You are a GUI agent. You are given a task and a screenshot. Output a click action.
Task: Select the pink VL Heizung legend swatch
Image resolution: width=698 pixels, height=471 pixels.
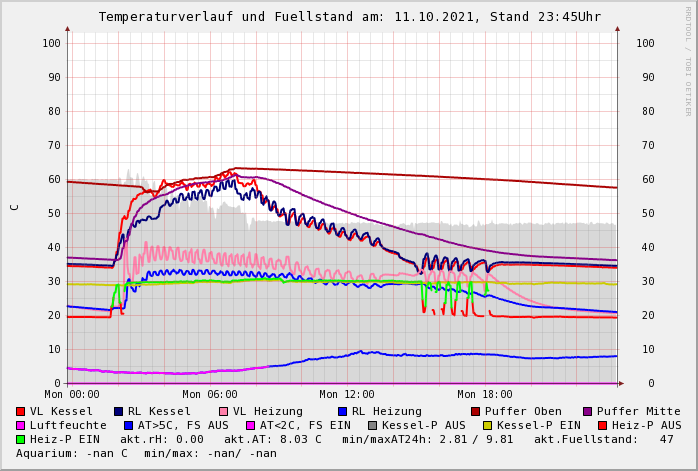(223, 412)
